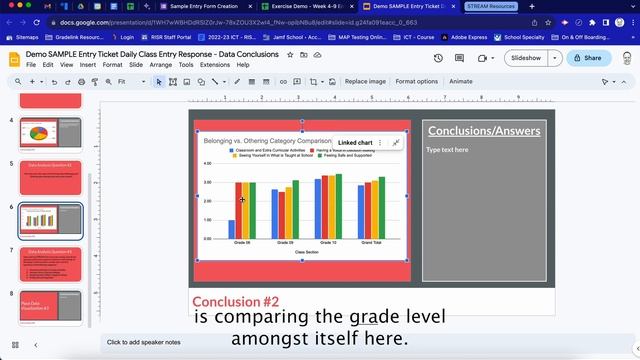The image size is (640, 360).
Task: Insert a link via toolbar
Action: point(283,82)
